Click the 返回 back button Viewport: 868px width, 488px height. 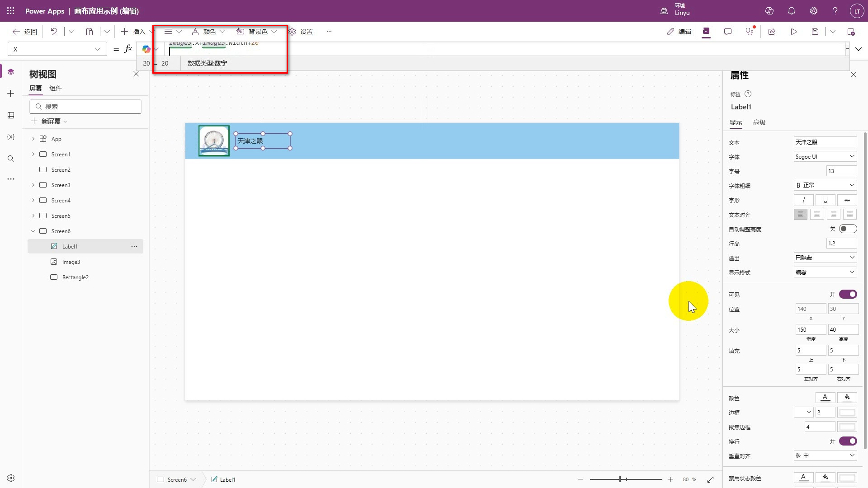click(x=25, y=32)
